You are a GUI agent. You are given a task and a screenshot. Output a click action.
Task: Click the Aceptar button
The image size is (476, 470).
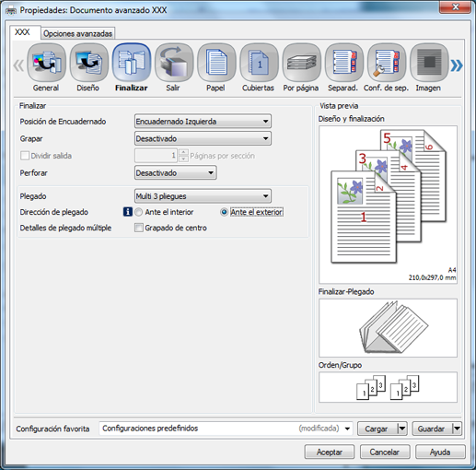click(x=330, y=452)
